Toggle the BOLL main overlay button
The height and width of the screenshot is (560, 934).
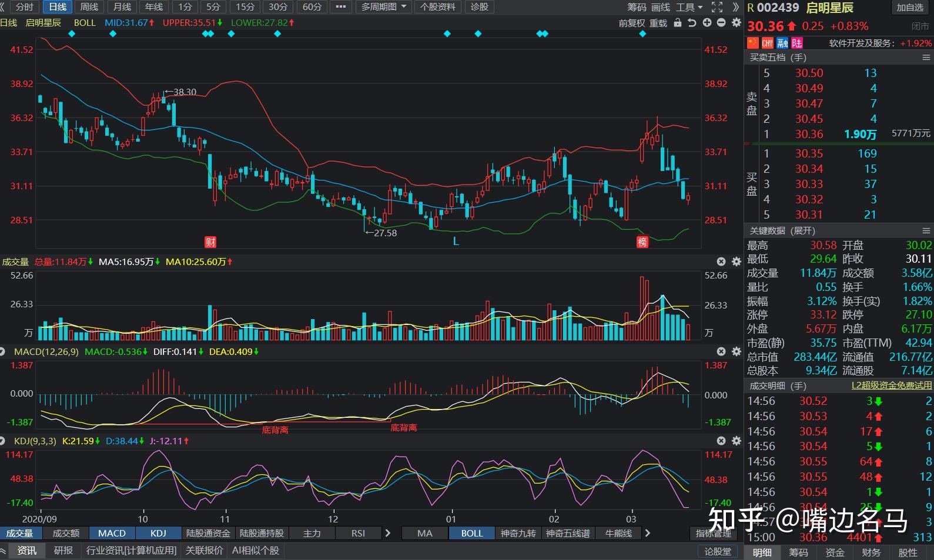(x=472, y=533)
